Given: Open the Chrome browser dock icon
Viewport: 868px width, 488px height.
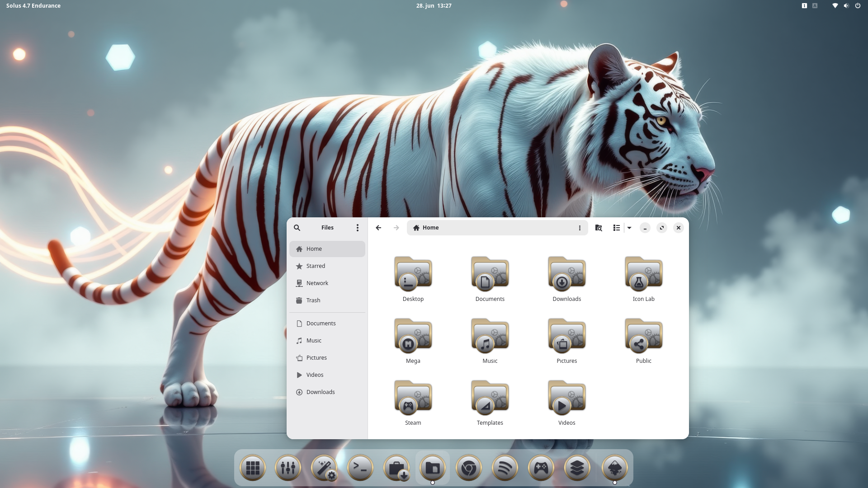Looking at the screenshot, I should tap(469, 468).
